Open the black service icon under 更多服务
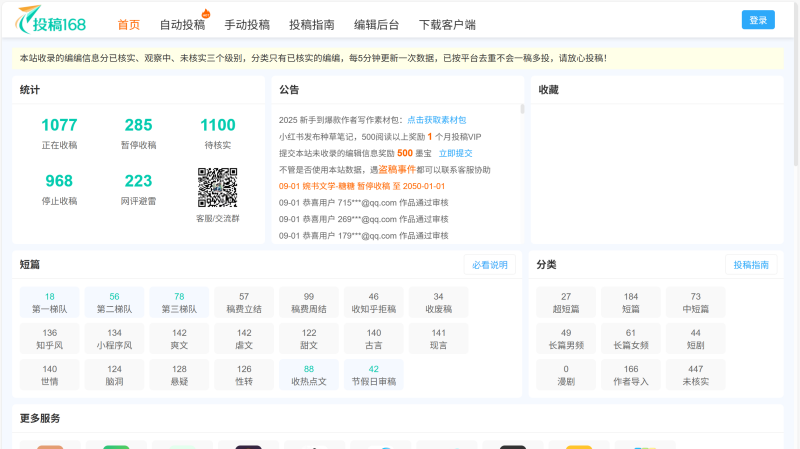The height and width of the screenshot is (449, 800). 513,446
